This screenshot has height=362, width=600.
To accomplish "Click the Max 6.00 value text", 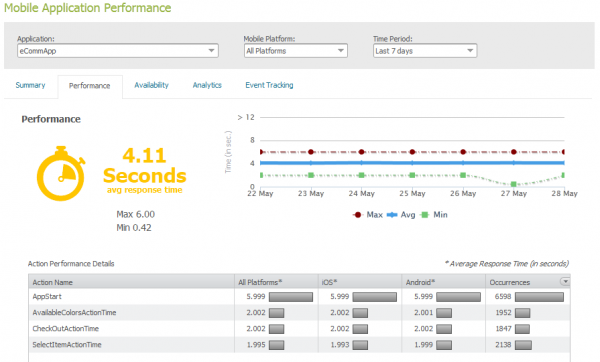I will [135, 214].
